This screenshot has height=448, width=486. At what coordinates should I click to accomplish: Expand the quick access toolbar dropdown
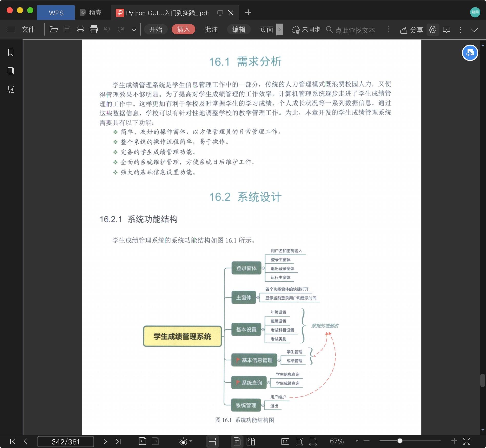[134, 30]
